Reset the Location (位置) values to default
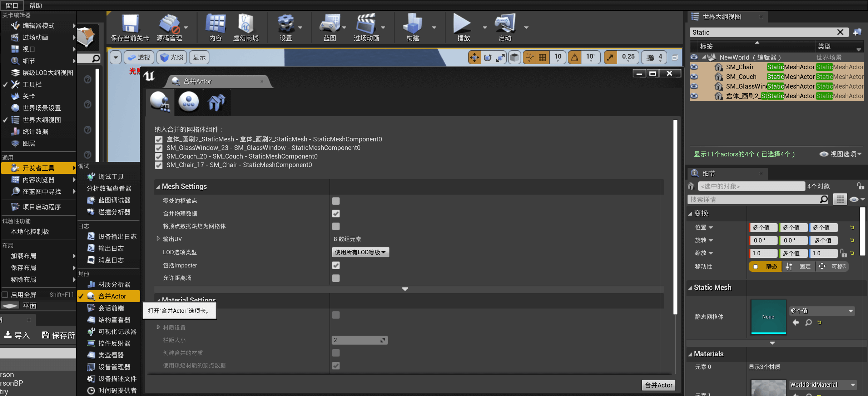 tap(852, 227)
